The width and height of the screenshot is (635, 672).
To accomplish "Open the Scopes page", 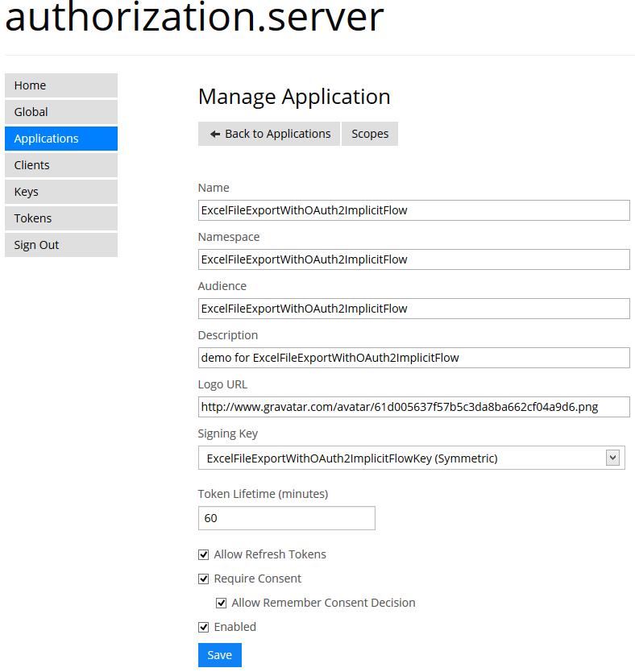I will [x=370, y=134].
